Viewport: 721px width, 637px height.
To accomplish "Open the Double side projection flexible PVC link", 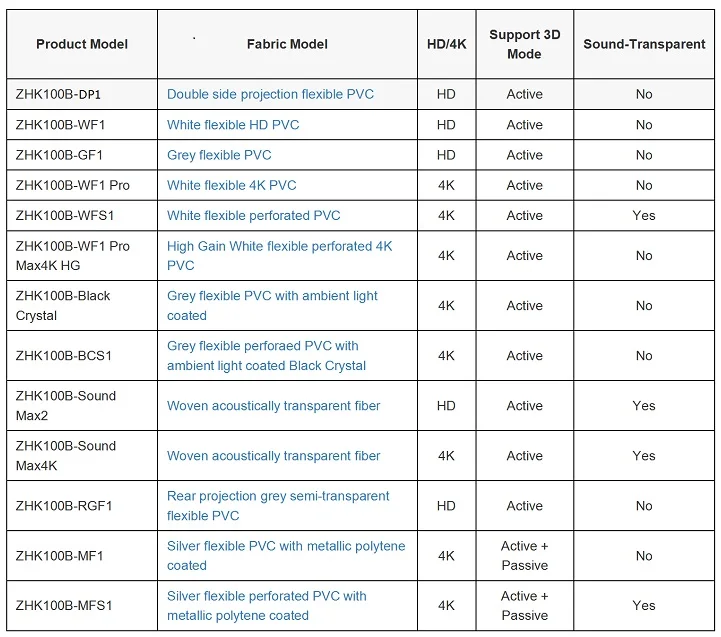I will 270,94.
